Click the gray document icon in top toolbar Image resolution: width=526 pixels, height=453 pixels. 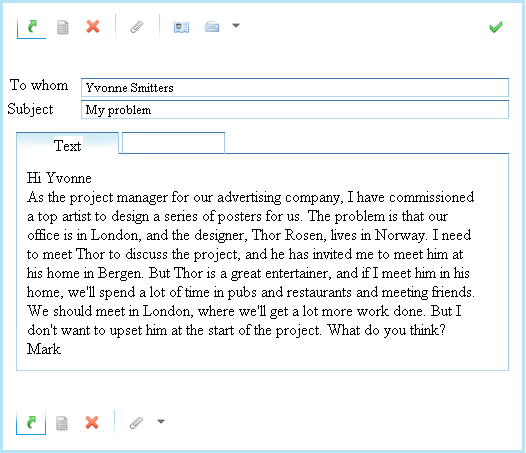coord(63,27)
